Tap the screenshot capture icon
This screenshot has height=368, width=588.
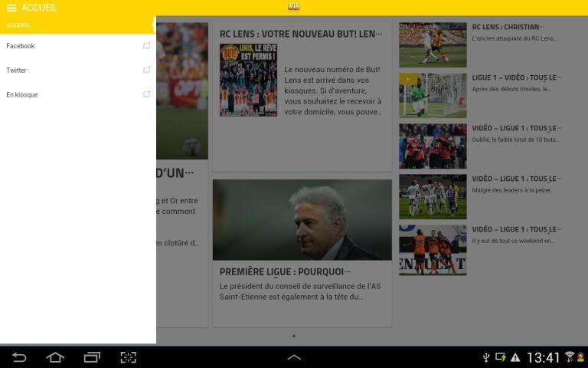pos(128,357)
